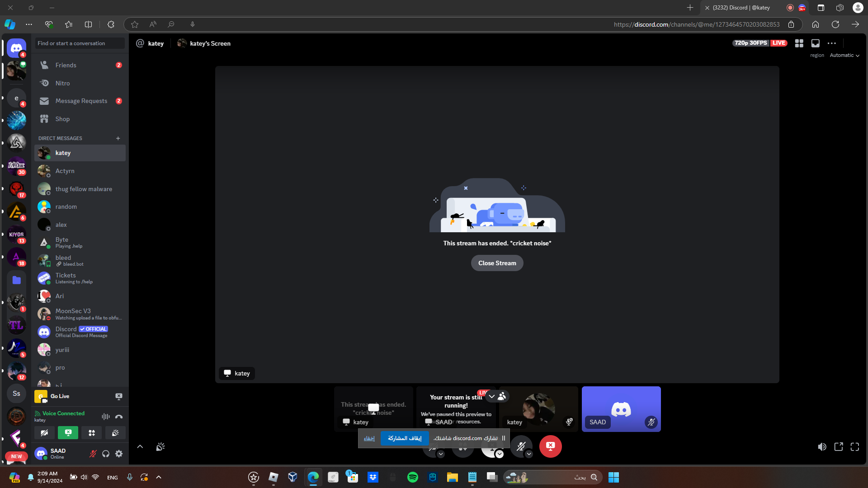This screenshot has height=488, width=868.
Task: Toggle browser split screen
Action: pos(89,24)
